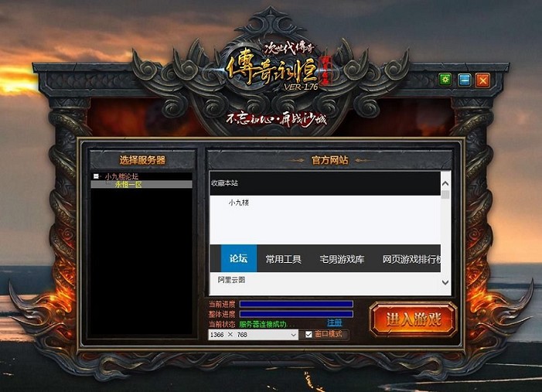Switch to the 论坛 tab
The image size is (542, 392).
pos(238,259)
